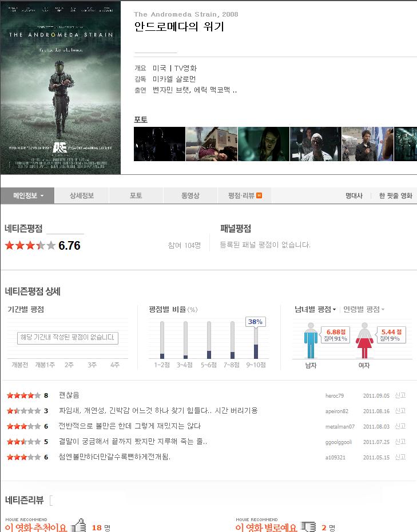Click the 38% tooltip on 9~10점 bar
This screenshot has height=532, width=417.
tap(255, 322)
